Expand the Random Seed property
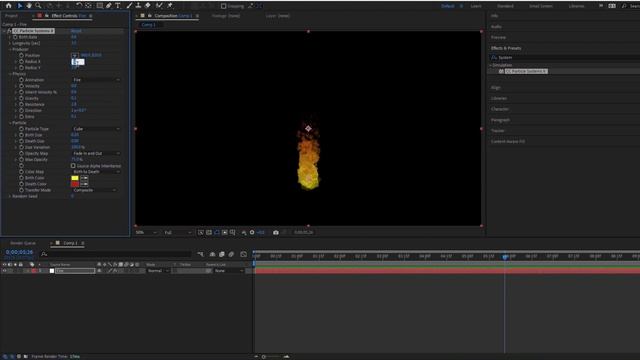Screen dimensions: 640x360 pyautogui.click(x=10, y=196)
